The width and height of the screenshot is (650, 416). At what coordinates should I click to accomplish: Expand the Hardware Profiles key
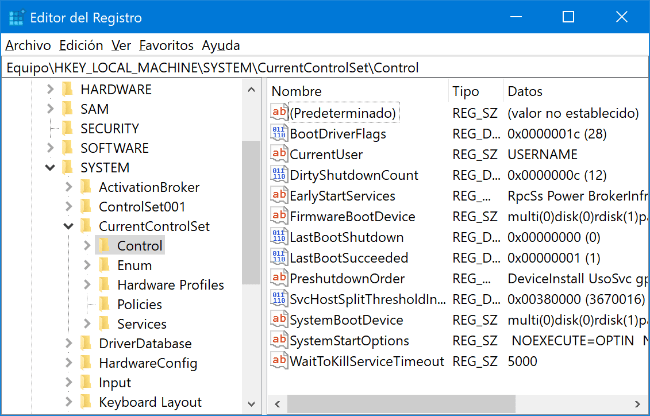[87, 285]
